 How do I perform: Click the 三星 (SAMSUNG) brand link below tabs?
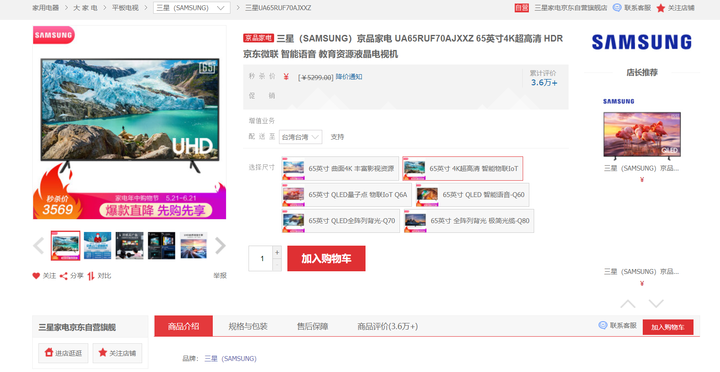pyautogui.click(x=231, y=358)
